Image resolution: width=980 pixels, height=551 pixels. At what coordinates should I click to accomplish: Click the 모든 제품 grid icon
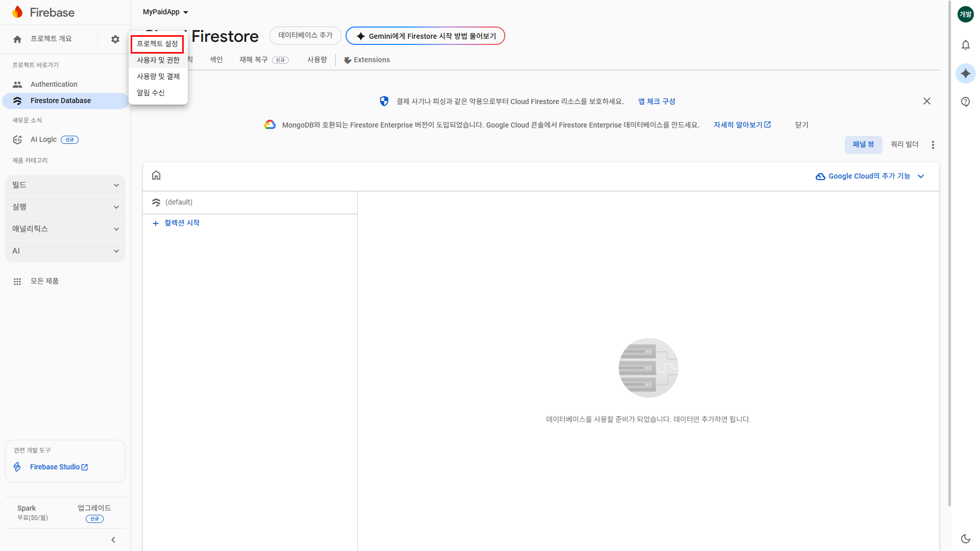click(x=17, y=281)
